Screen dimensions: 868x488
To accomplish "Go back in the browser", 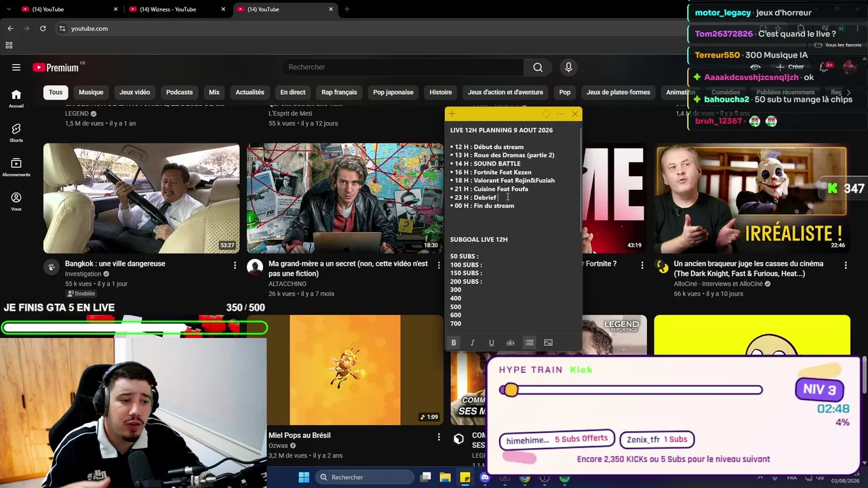I will pos(10,28).
